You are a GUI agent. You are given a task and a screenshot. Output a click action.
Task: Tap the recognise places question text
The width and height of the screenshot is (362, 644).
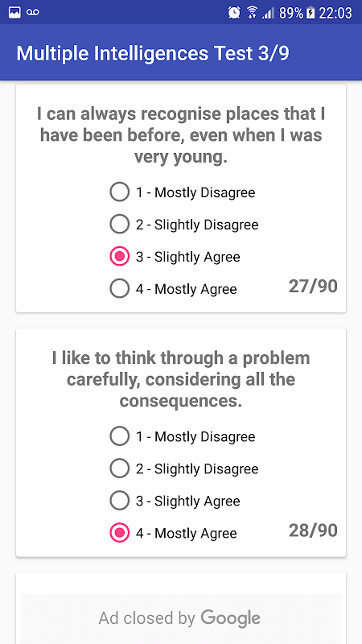pyautogui.click(x=181, y=135)
